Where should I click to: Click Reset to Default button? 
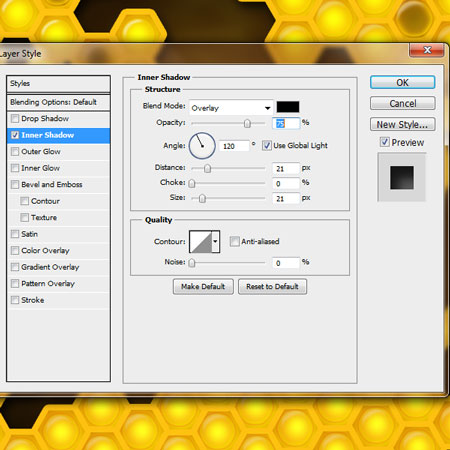[x=272, y=287]
